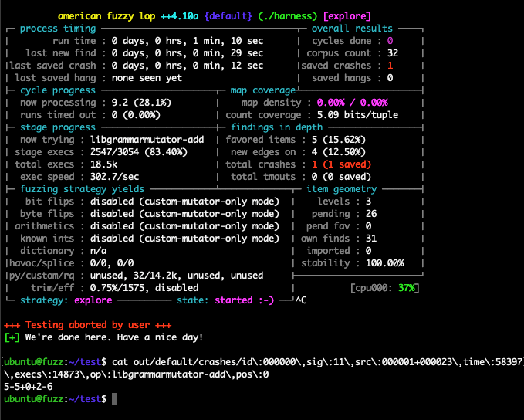Click the 'findings in depth' section header
The height and width of the screenshot is (420, 524).
tap(277, 127)
